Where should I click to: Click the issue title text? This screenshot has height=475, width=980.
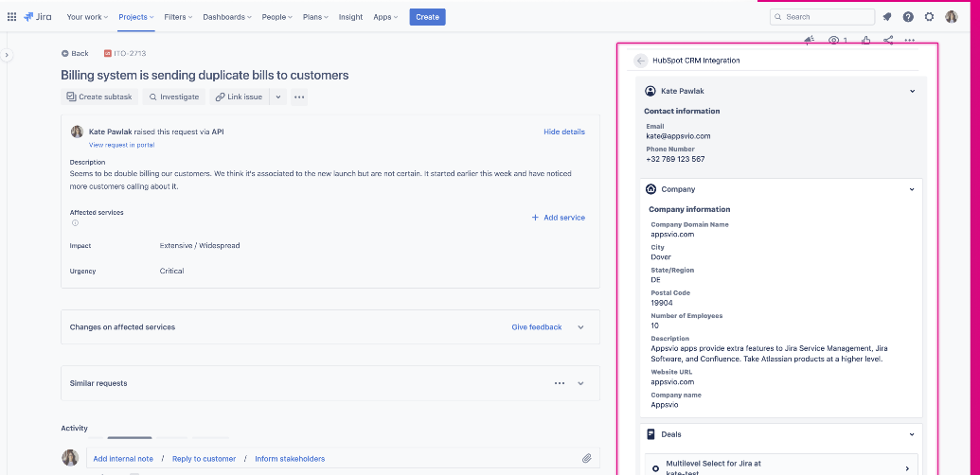(x=205, y=75)
